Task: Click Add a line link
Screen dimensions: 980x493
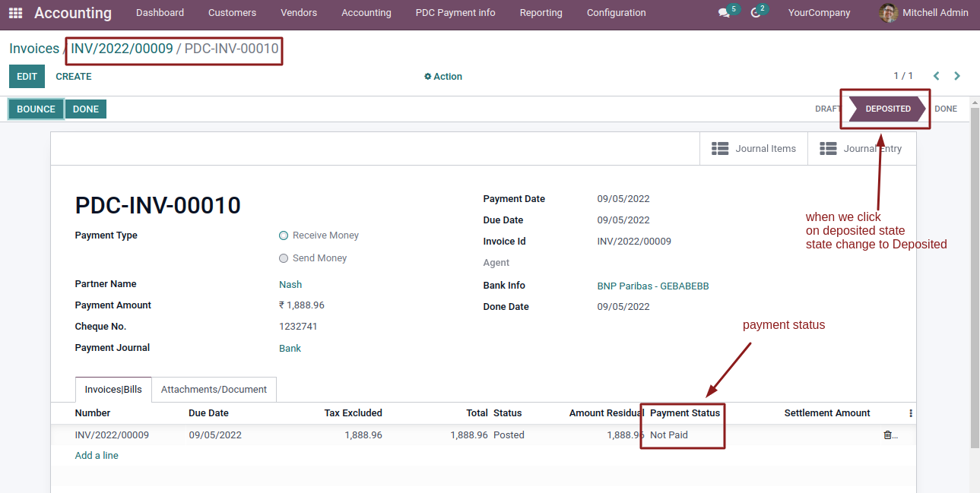Action: coord(97,456)
